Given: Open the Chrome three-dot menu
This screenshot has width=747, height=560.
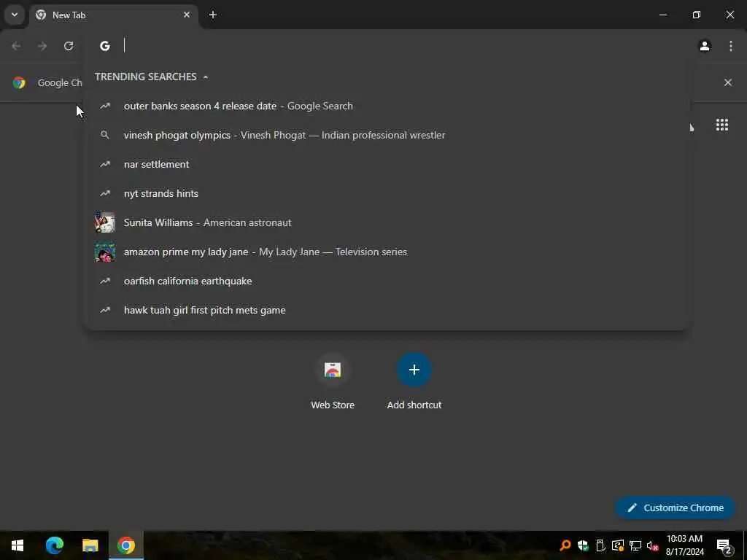Looking at the screenshot, I should click(x=731, y=46).
